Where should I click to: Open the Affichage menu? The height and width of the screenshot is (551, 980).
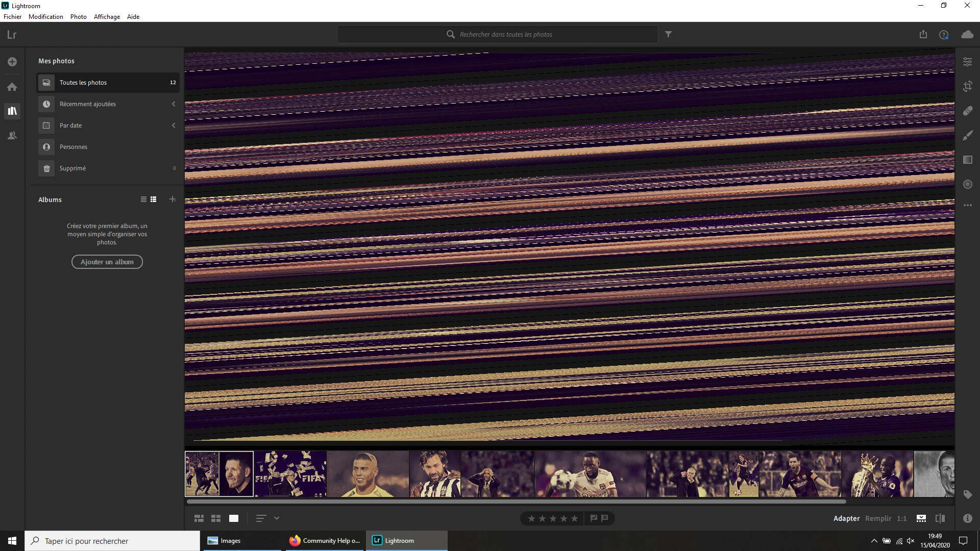(x=107, y=16)
